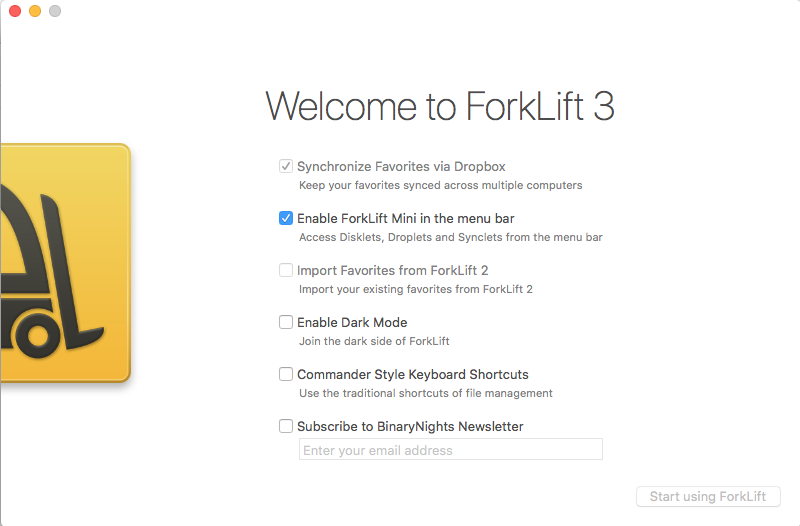Click the 'Enable Dark Mode' label text
Screen dimensions: 800x526
[352, 322]
